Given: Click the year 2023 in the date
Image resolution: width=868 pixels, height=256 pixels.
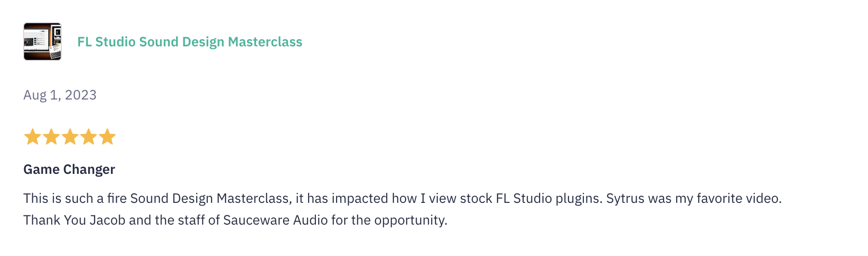Looking at the screenshot, I should [x=81, y=95].
